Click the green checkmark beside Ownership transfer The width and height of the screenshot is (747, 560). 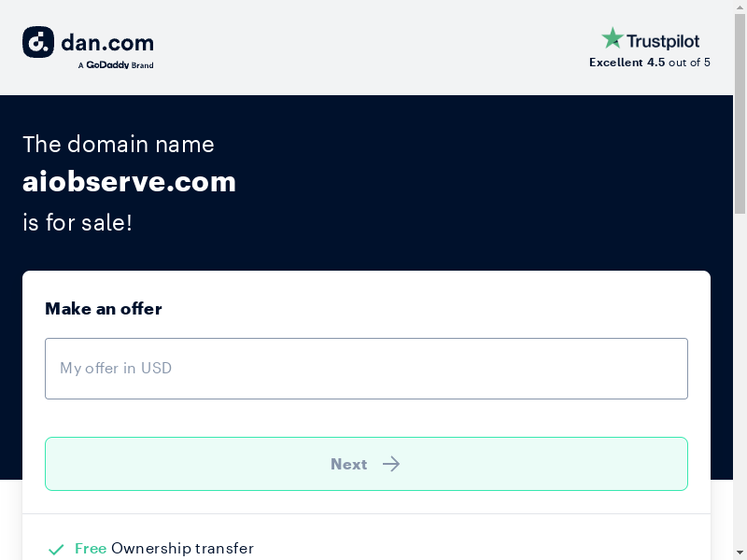coord(56,549)
